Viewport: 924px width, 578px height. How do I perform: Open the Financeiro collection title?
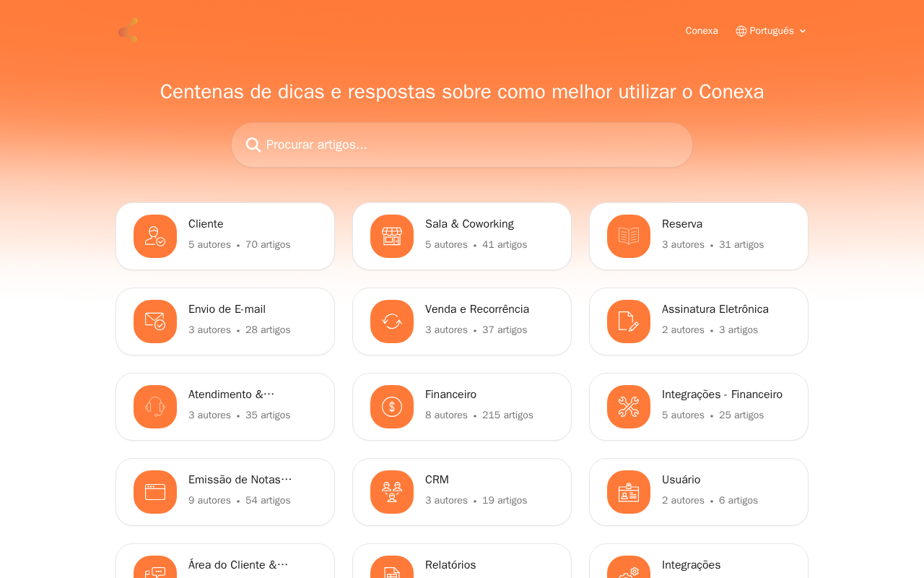[x=450, y=394]
